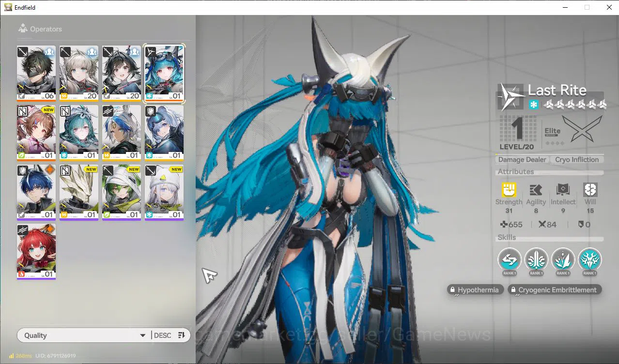
Task: Select the highlighted Last Rite operator card
Action: point(164,73)
